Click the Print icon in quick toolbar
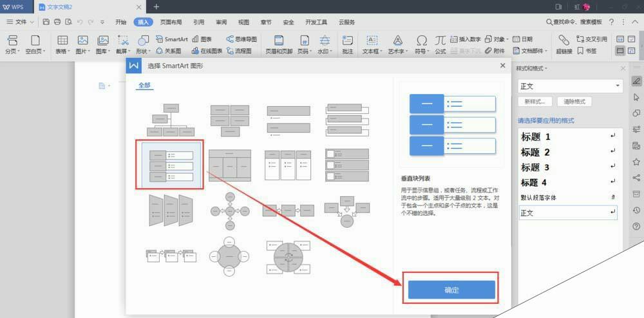Viewport: 644px width, 318px height. click(x=57, y=22)
